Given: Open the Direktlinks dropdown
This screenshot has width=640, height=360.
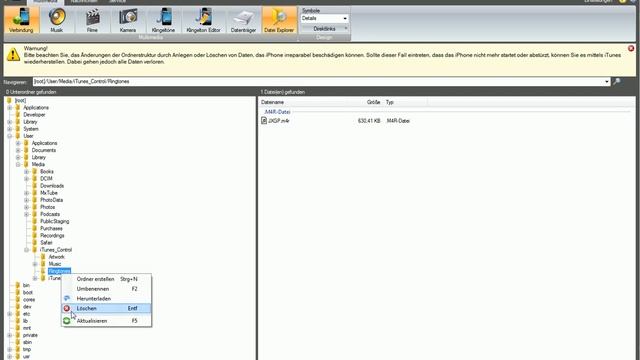Looking at the screenshot, I should coord(325,29).
